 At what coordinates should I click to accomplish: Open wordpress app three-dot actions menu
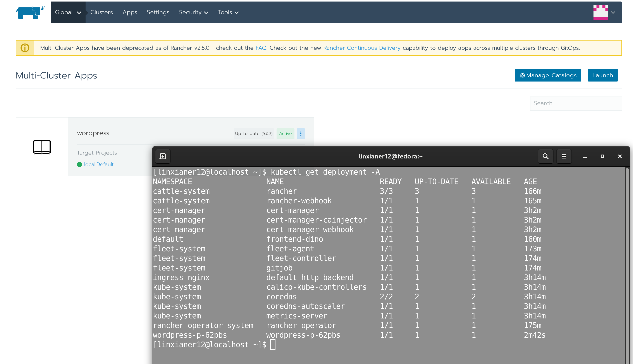click(x=301, y=134)
